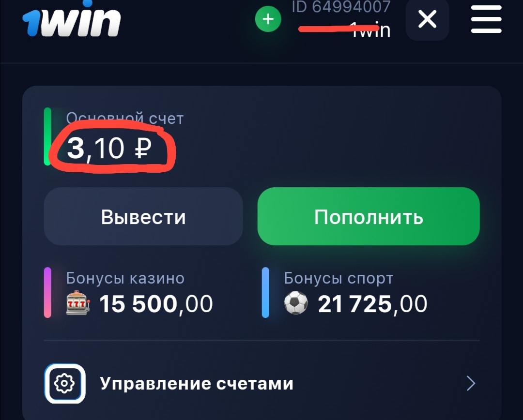Select the Основной счет label

125,119
